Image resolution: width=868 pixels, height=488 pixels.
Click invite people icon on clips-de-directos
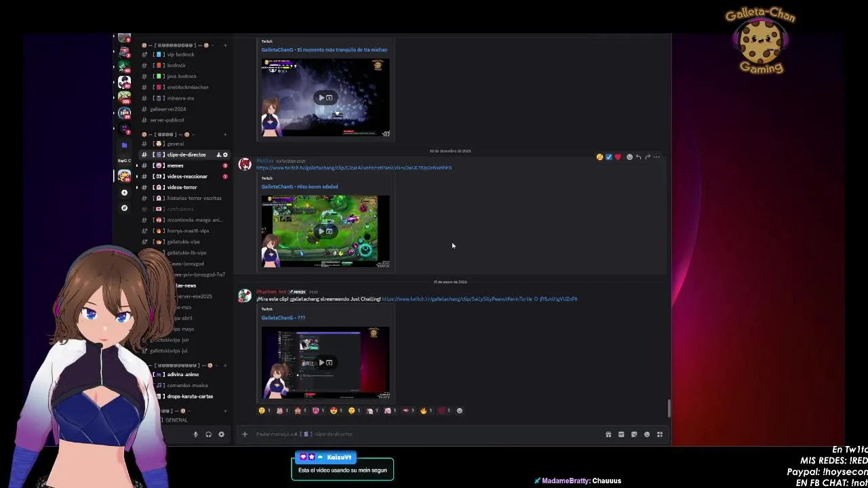[218, 155]
